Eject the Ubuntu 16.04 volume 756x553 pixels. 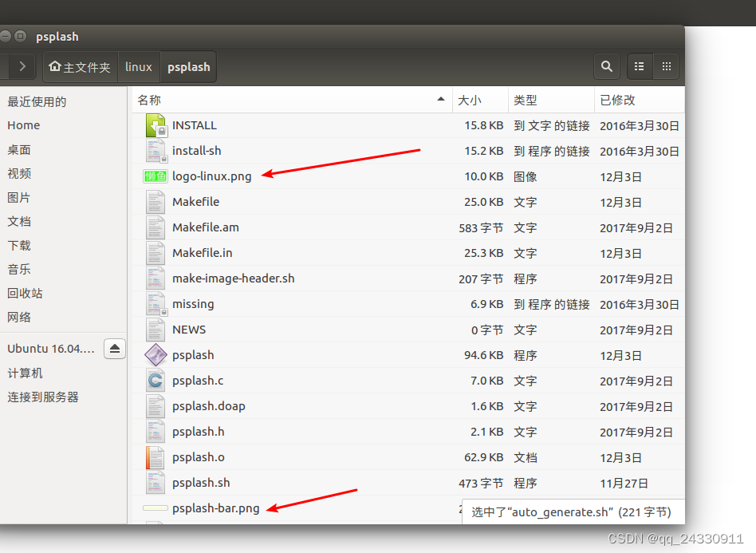tap(115, 349)
